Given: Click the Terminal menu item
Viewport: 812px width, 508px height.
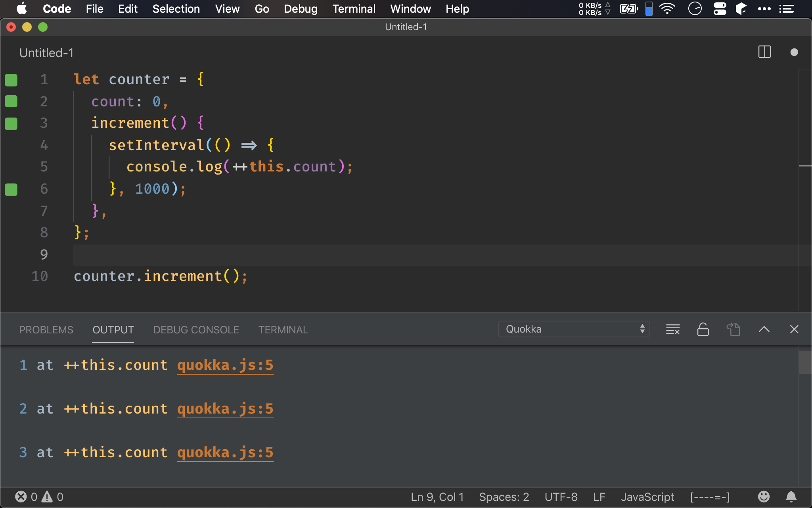Looking at the screenshot, I should [352, 8].
